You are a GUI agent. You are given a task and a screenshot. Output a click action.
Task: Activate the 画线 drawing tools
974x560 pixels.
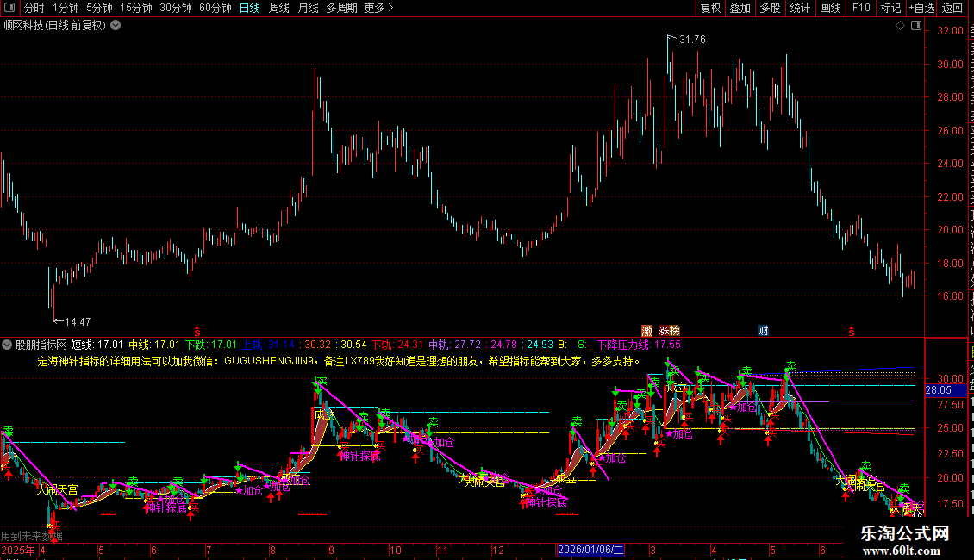click(831, 8)
